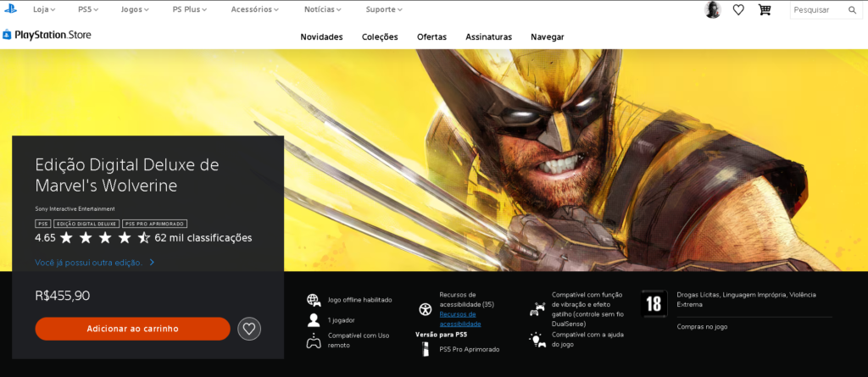Click the PS5 console icon

click(x=426, y=349)
